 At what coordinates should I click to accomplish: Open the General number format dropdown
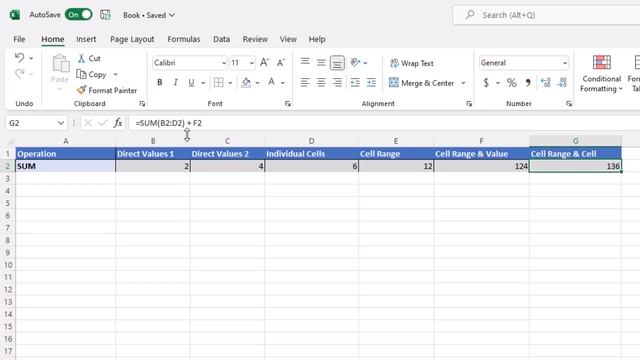click(565, 63)
